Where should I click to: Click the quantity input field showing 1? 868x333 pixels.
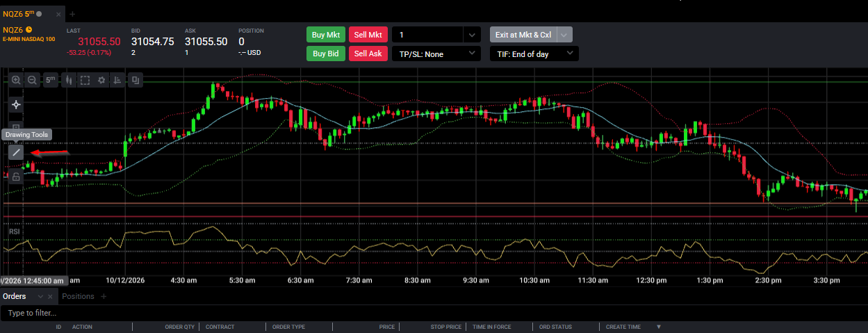(x=427, y=35)
